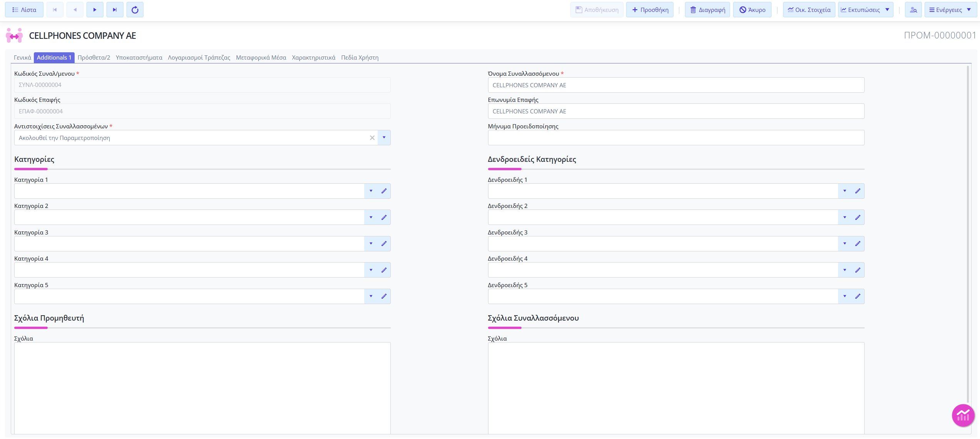The height and width of the screenshot is (439, 980).
Task: Switch to the Γενικά tab
Action: coord(22,58)
